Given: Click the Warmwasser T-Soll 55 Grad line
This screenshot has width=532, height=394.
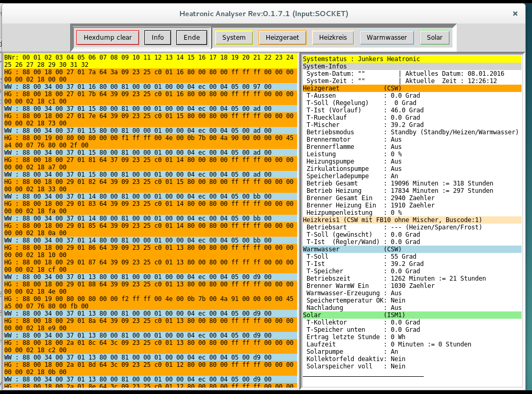Looking at the screenshot, I should coord(361,257).
